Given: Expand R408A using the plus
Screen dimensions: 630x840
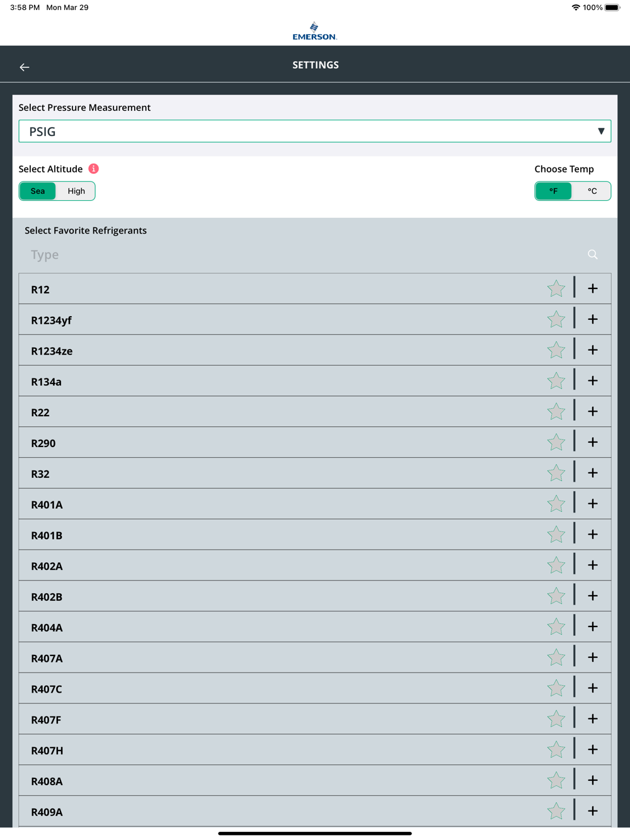Looking at the screenshot, I should (x=593, y=780).
